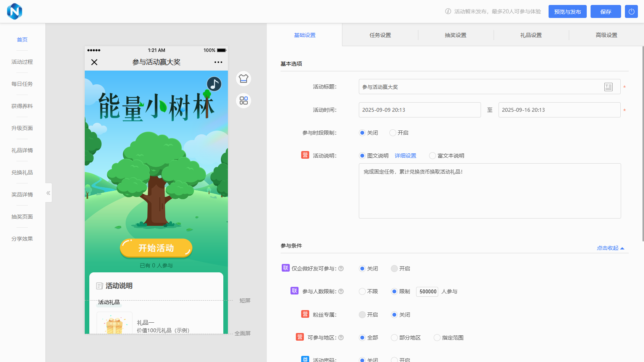Edit the participant limit number 500000

(x=427, y=291)
